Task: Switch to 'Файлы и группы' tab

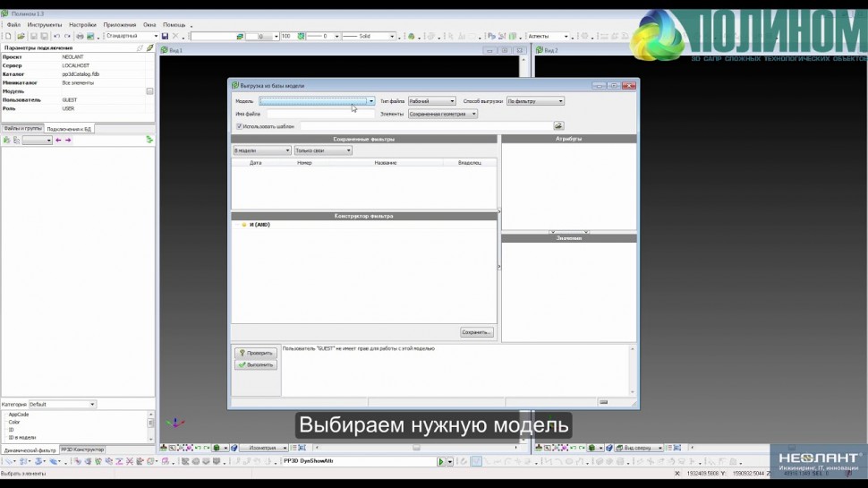Action: pyautogui.click(x=22, y=129)
